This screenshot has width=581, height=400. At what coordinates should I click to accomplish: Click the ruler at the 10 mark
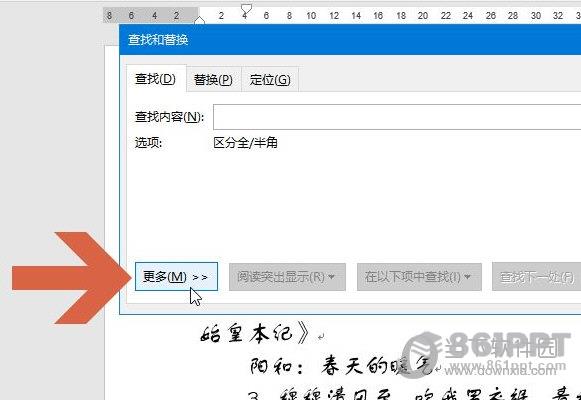pos(311,16)
